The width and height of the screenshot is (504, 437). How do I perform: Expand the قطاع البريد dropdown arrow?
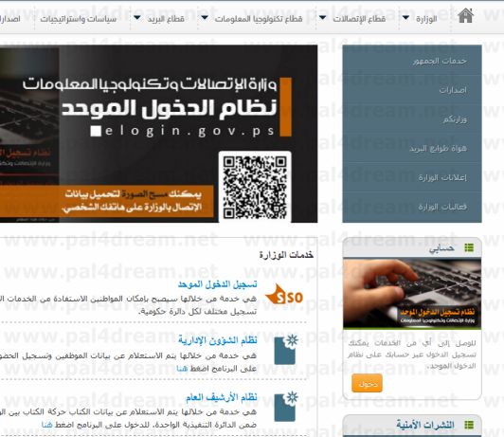point(137,17)
